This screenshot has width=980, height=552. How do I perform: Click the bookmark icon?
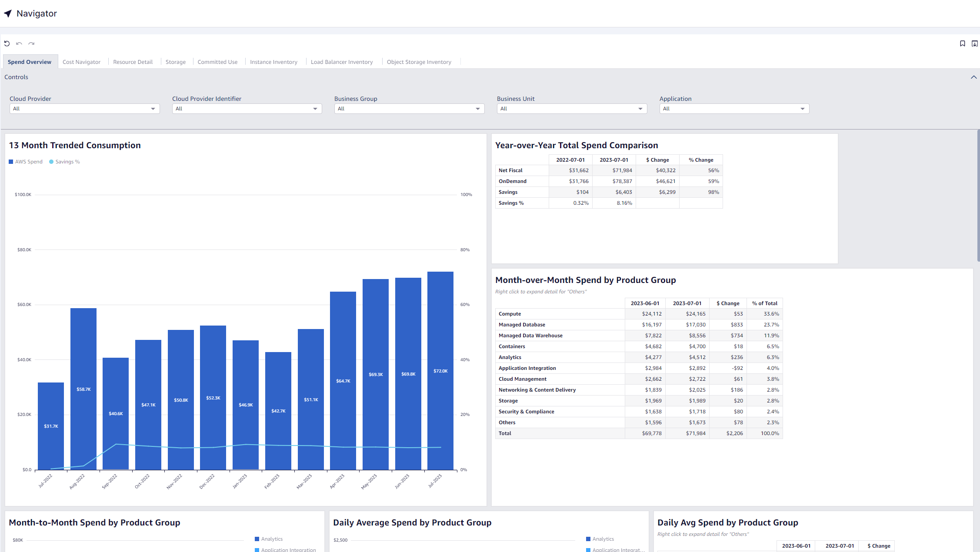[x=963, y=43]
